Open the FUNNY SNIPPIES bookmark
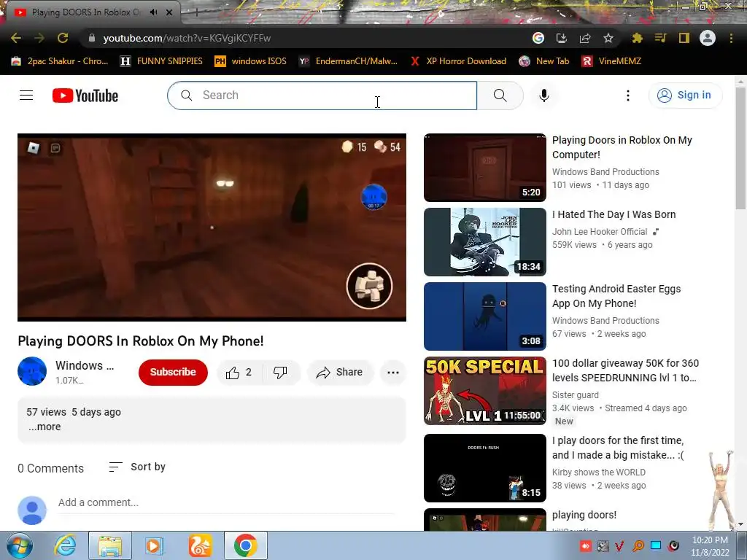747x560 pixels. click(161, 61)
